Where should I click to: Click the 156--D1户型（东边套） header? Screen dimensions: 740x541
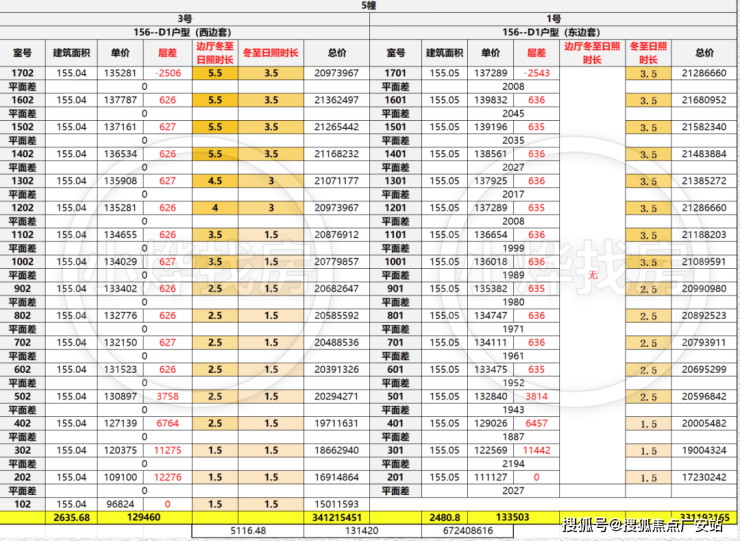[553, 32]
